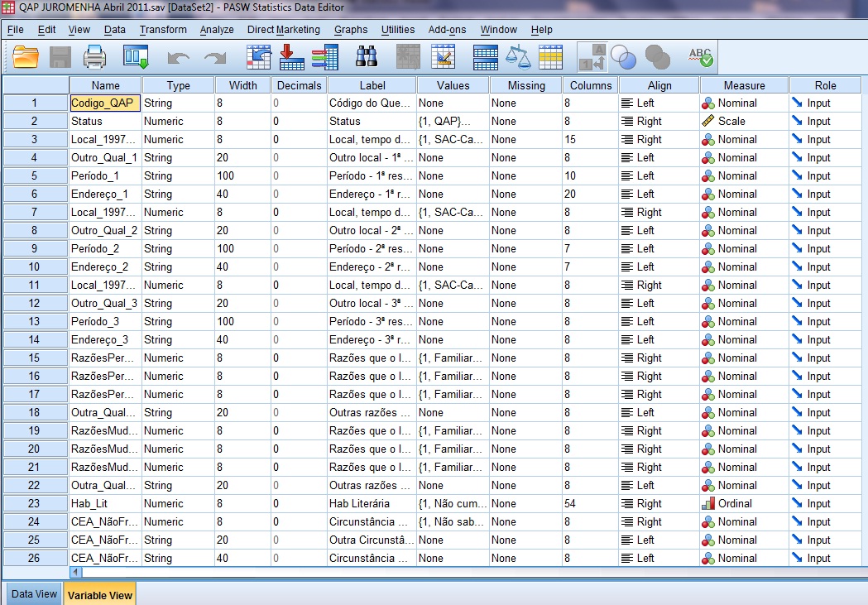
Task: Click the Redo arrow icon
Action: 215,58
